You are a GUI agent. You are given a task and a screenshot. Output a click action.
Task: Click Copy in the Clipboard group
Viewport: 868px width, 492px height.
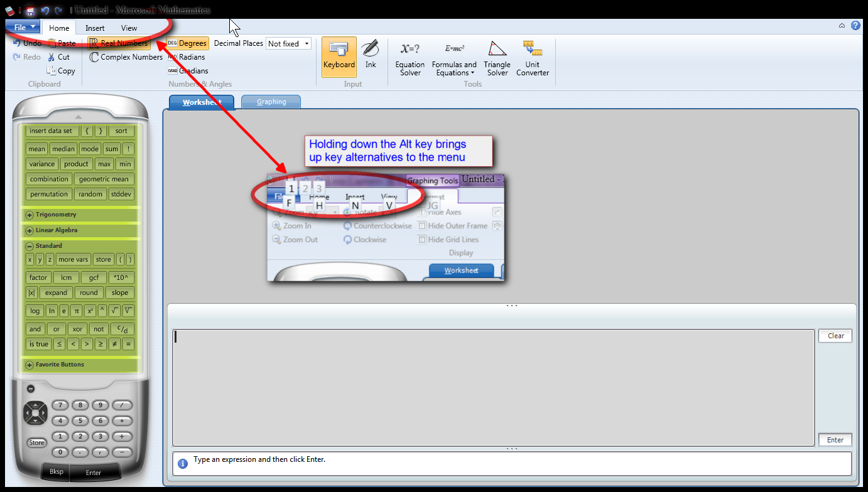tap(61, 71)
